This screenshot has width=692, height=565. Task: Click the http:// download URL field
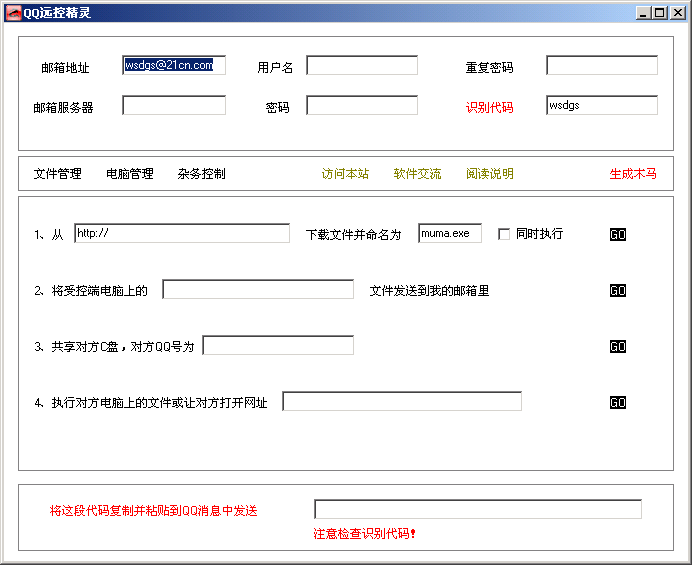pyautogui.click(x=182, y=234)
